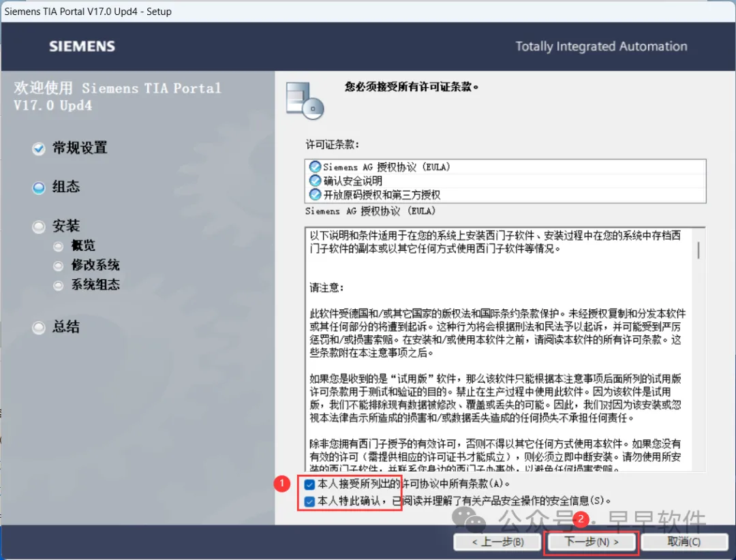
Task: Click the small step indicator beside 系统组态
Action: coord(58,285)
